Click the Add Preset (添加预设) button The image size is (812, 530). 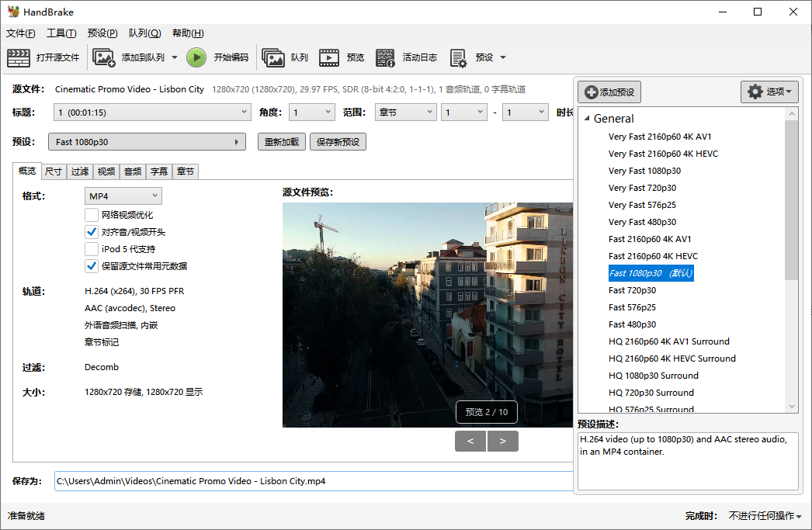point(609,92)
